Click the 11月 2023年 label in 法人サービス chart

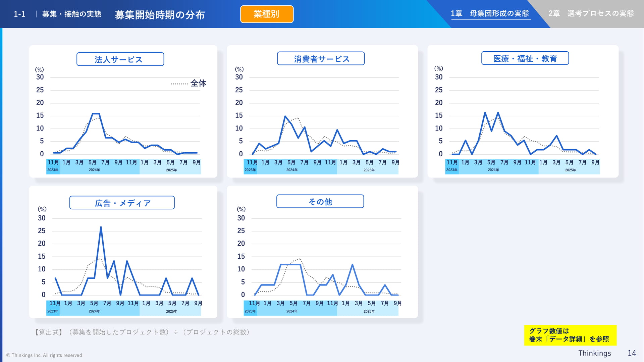click(x=53, y=162)
